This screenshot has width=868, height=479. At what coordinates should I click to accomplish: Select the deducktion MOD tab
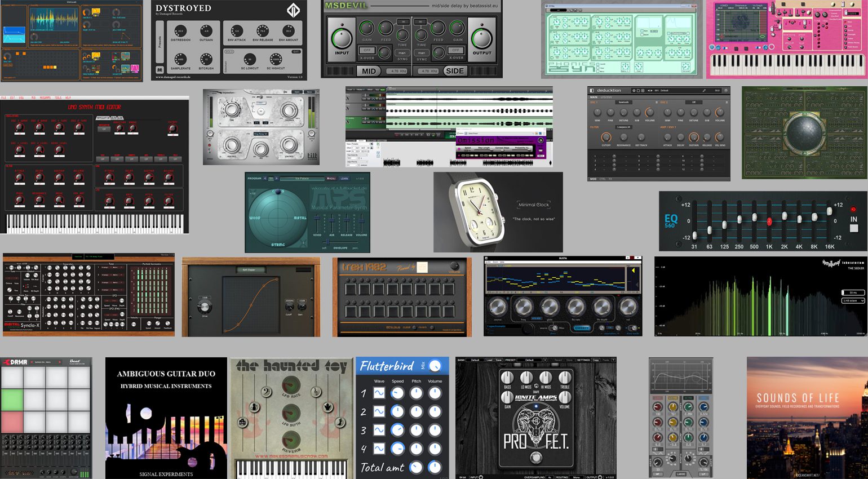pos(594,179)
